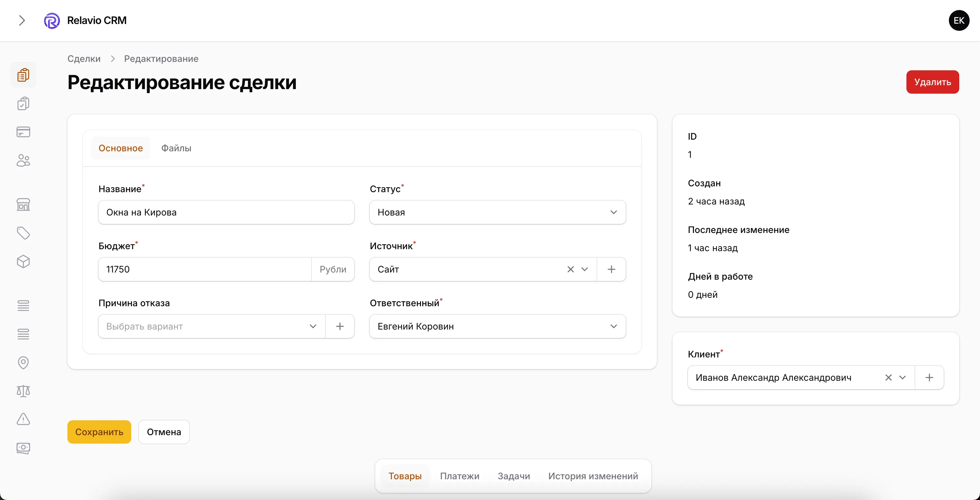Open the EK user avatar menu
Image resolution: width=980 pixels, height=500 pixels.
959,20
